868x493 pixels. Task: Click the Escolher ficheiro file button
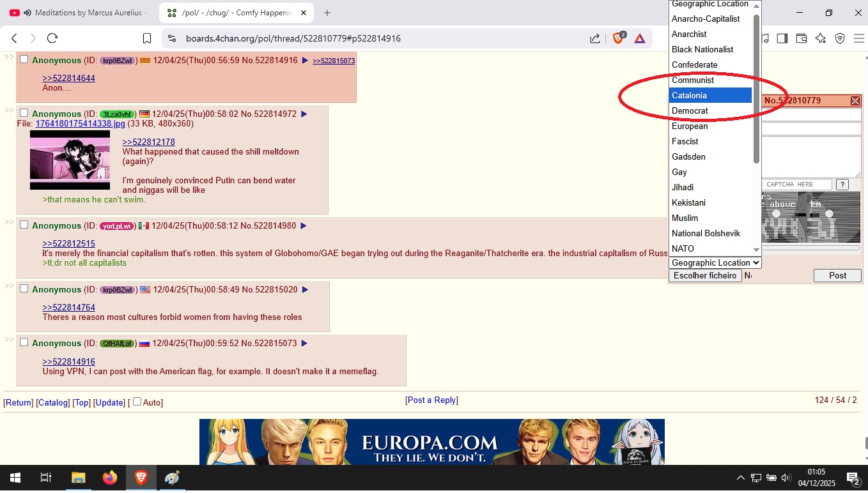705,275
